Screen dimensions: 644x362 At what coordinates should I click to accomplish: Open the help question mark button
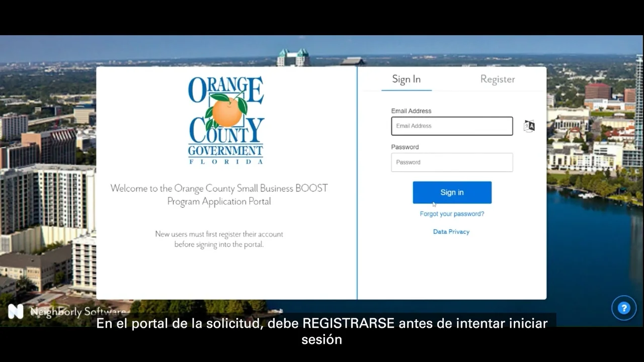click(624, 308)
